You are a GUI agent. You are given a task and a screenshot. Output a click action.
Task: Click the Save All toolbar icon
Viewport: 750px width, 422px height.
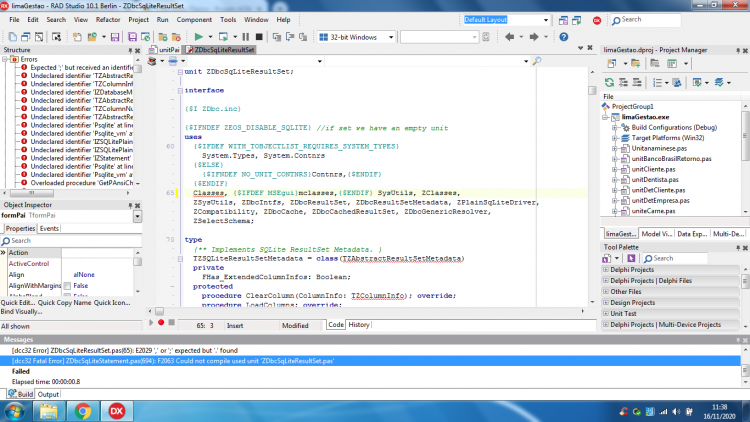pos(132,37)
